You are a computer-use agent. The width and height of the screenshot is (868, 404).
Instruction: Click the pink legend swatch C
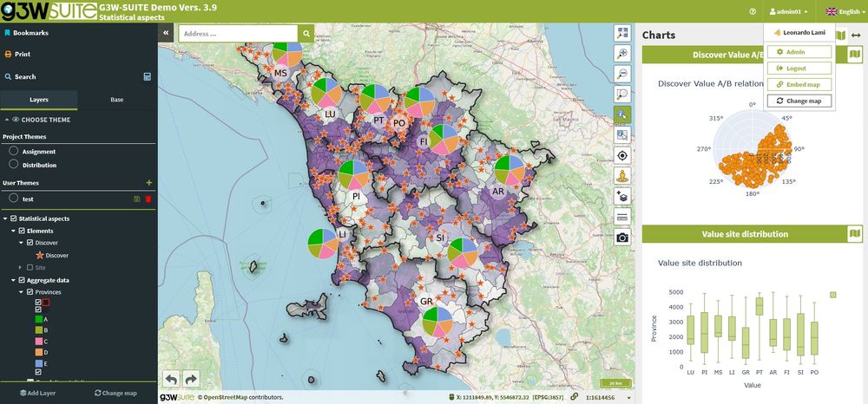(x=38, y=341)
